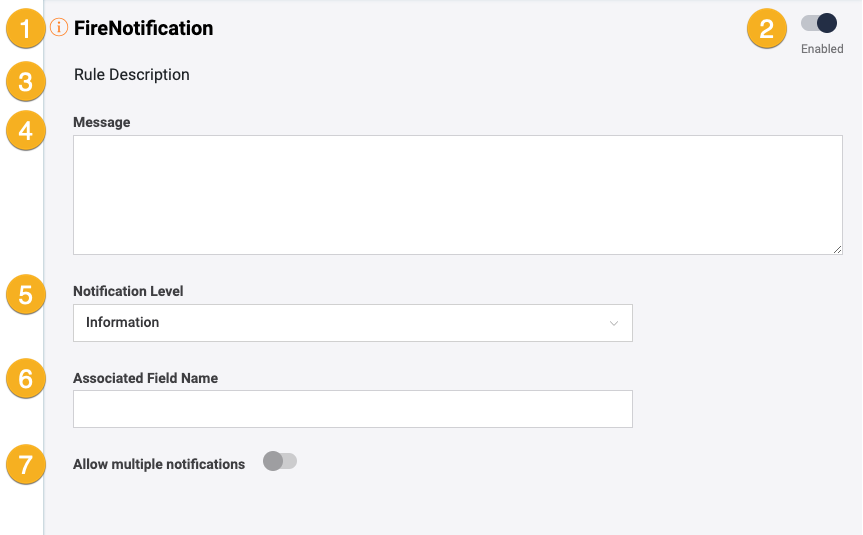The width and height of the screenshot is (863, 535).
Task: Click the Allow multiple notifications label
Action: pos(159,464)
